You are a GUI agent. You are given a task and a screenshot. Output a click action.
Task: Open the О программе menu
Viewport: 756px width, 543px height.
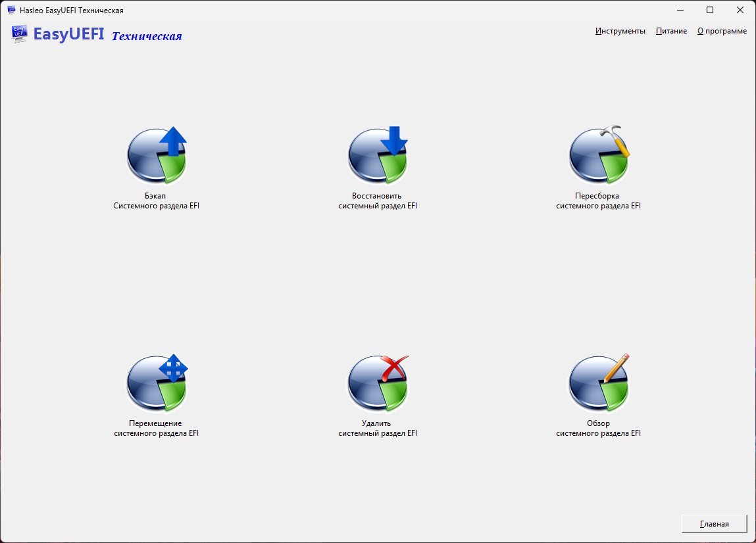[x=722, y=31]
